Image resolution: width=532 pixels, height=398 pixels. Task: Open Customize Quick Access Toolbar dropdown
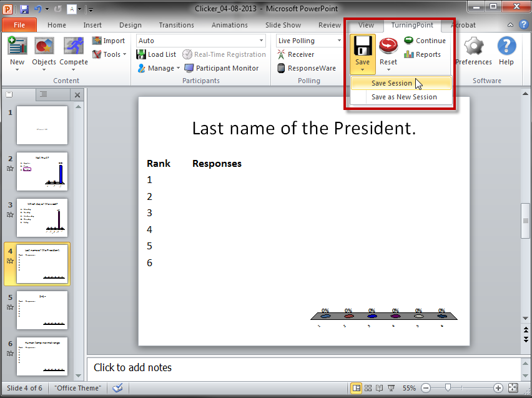(x=91, y=9)
